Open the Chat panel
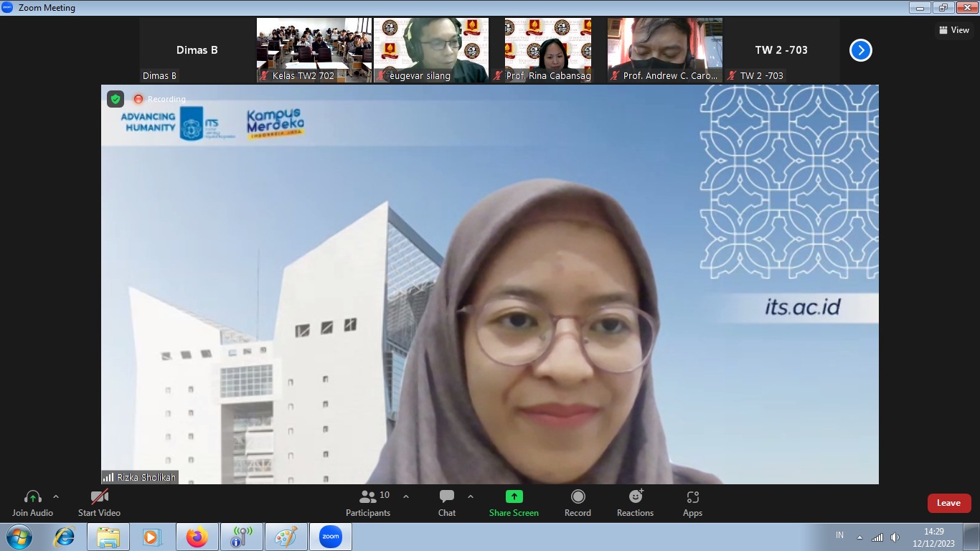This screenshot has width=980, height=551. 447,496
